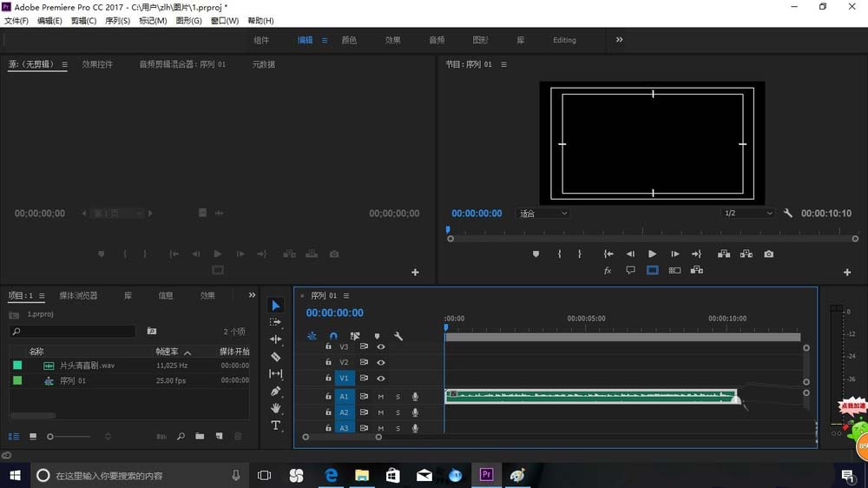Switch to the 颜色 workspace
Viewport: 868px width, 488px height.
pyautogui.click(x=349, y=40)
